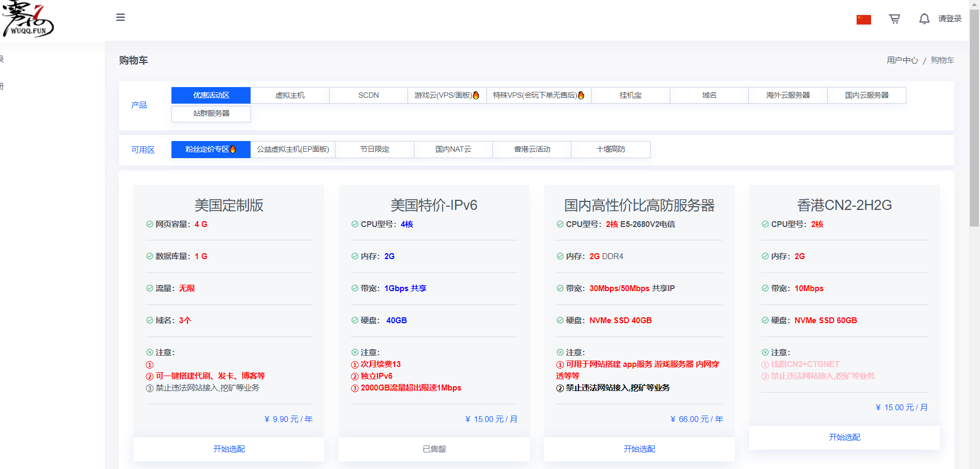Click the check icon beside 网页容量

(150, 224)
